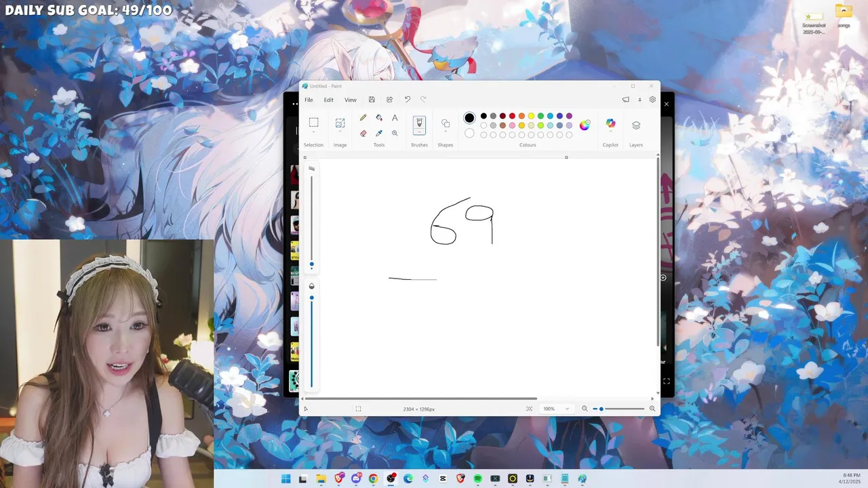The height and width of the screenshot is (488, 868).
Task: Open the songs folder on desktop
Action: (x=844, y=16)
